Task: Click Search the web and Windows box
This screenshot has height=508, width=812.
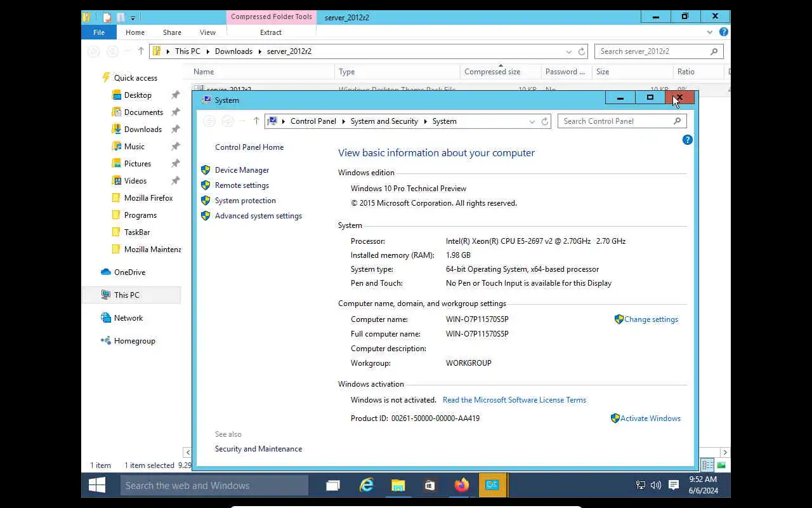Action: [x=214, y=485]
